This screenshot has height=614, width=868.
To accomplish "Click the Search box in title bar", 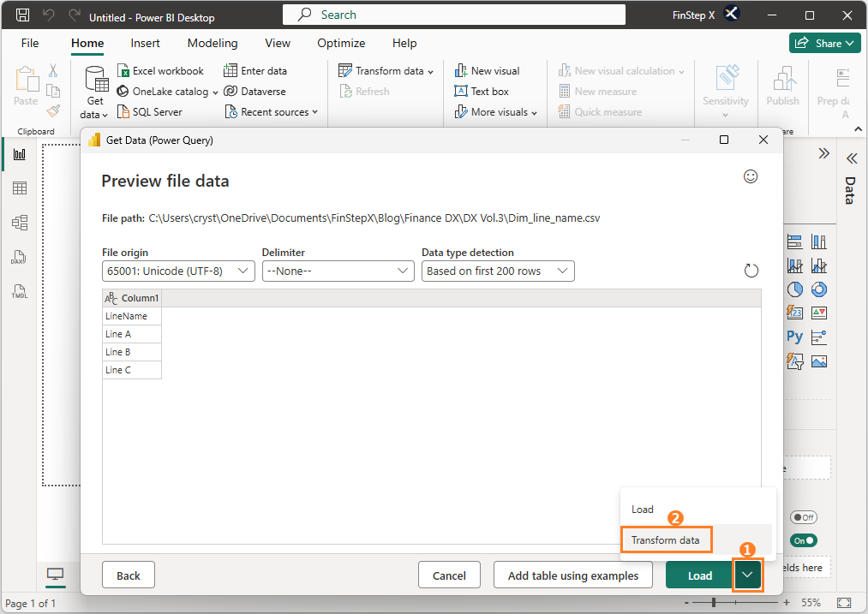I will click(454, 15).
